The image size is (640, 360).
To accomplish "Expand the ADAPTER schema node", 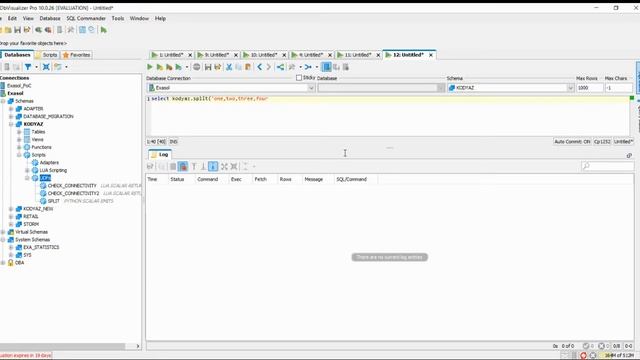I will coord(11,109).
